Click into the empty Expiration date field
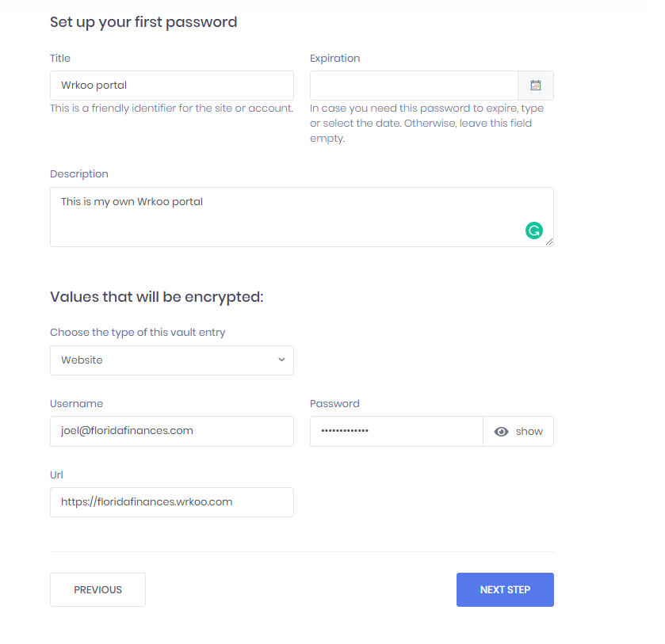 414,86
